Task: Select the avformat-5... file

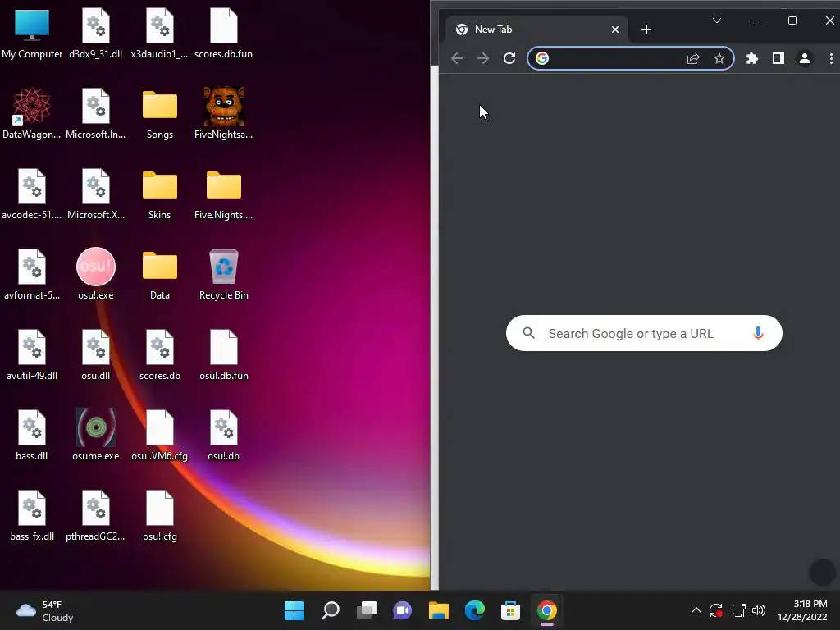Action: (32, 274)
